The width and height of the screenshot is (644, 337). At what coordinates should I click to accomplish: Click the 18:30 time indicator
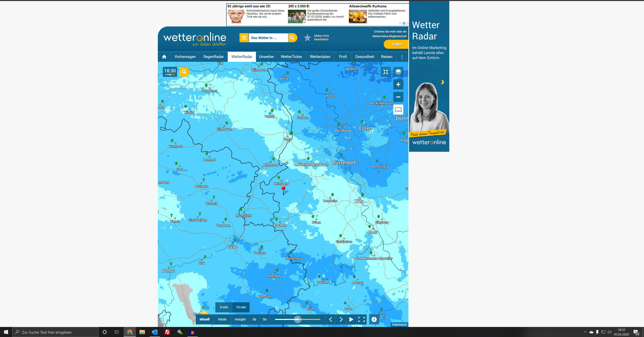[x=170, y=72]
